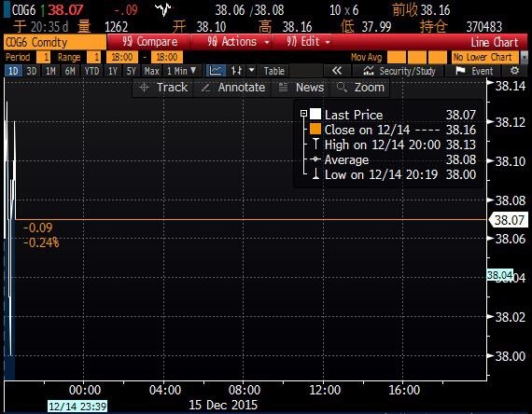Open Event flag options
The image size is (532, 414).
point(473,71)
